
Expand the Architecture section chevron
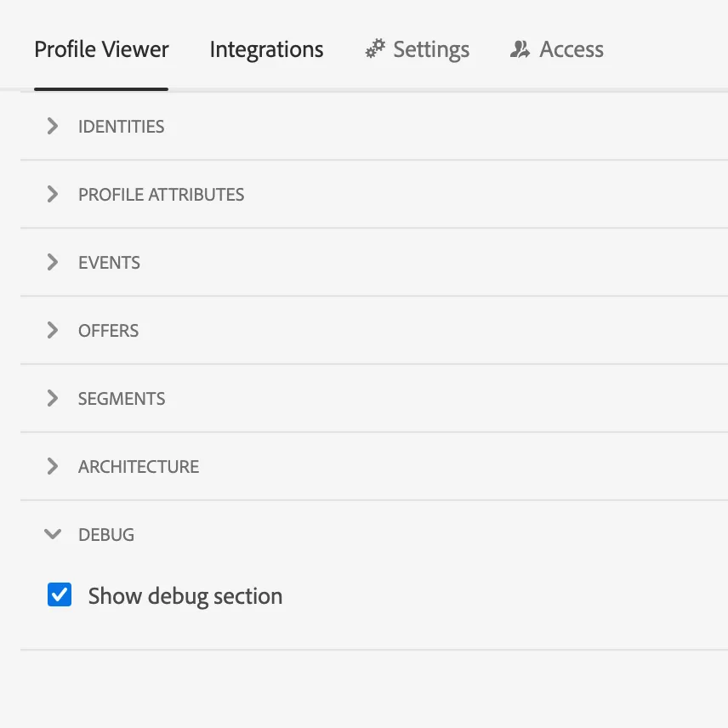(x=53, y=466)
